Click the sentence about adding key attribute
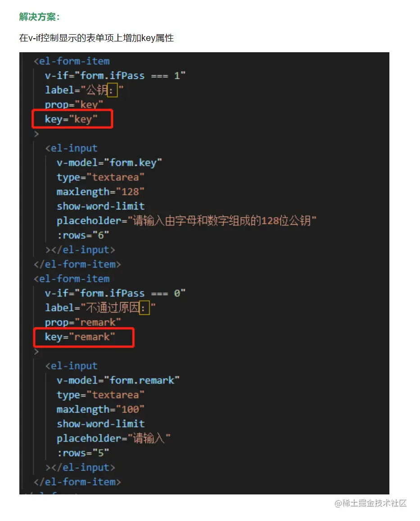The image size is (420, 521). (x=96, y=38)
